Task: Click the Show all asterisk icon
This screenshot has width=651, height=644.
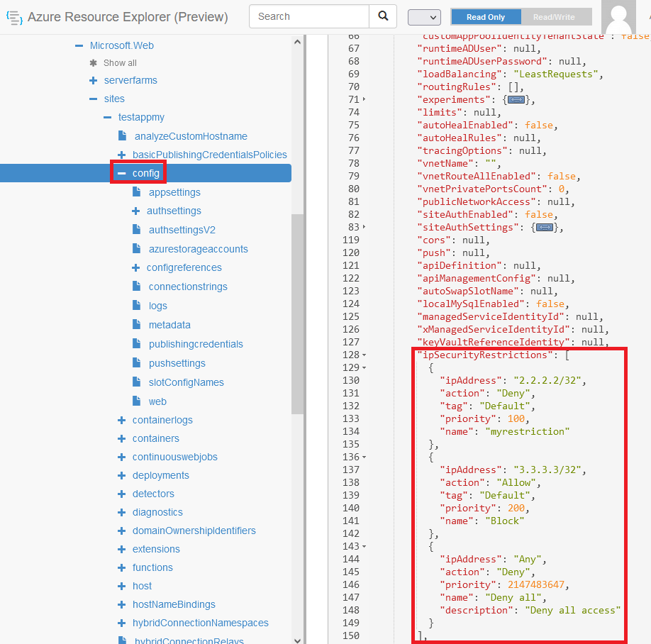Action: (x=94, y=63)
